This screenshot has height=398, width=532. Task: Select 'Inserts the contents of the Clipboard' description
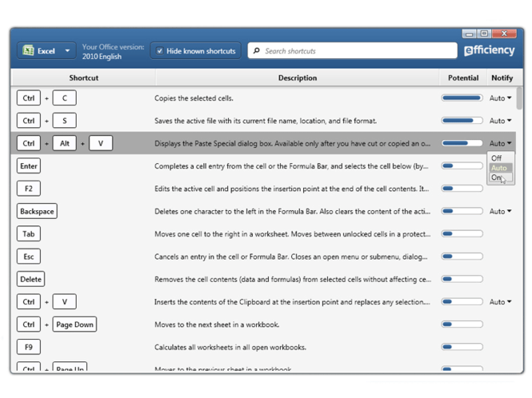click(292, 302)
